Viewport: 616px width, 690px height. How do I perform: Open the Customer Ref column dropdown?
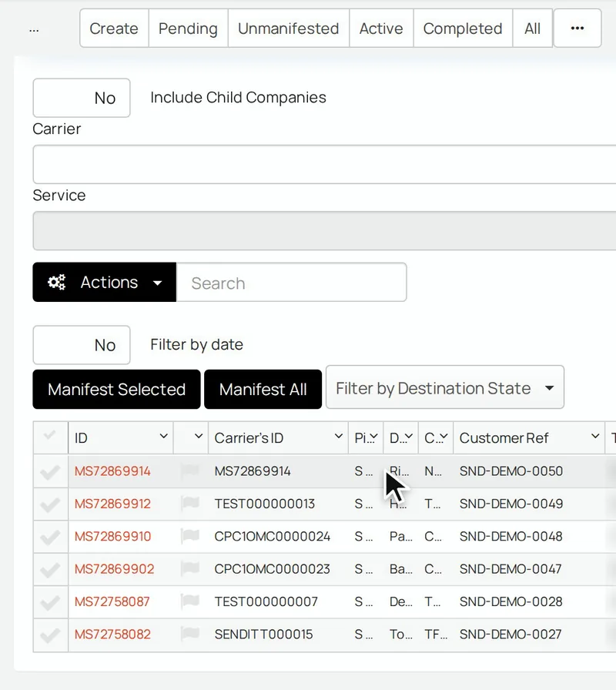pos(595,436)
